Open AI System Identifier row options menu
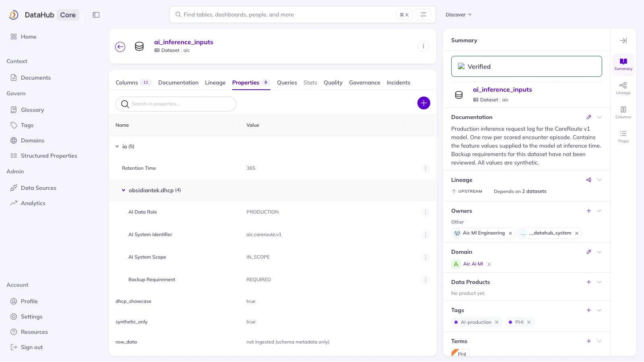The width and height of the screenshot is (644, 362). [x=425, y=235]
